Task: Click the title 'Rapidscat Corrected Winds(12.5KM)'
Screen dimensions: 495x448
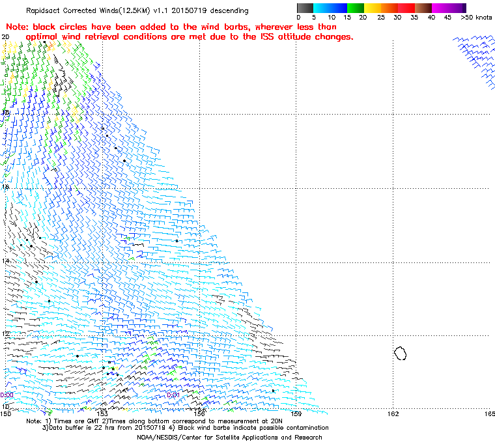Action: 88,10
